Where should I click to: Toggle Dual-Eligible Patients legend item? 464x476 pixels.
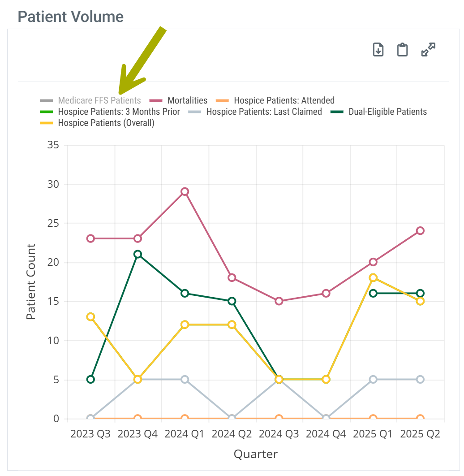click(387, 112)
